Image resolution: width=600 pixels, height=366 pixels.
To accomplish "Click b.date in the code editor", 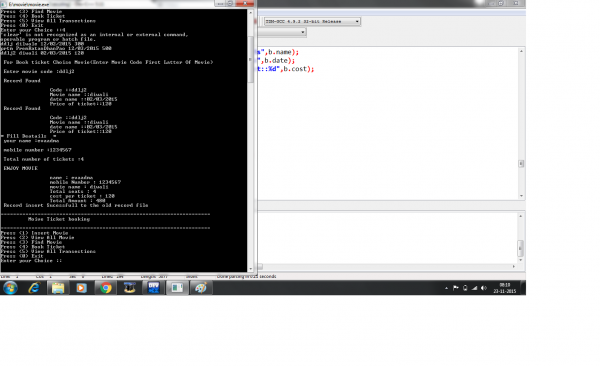I will (276, 60).
